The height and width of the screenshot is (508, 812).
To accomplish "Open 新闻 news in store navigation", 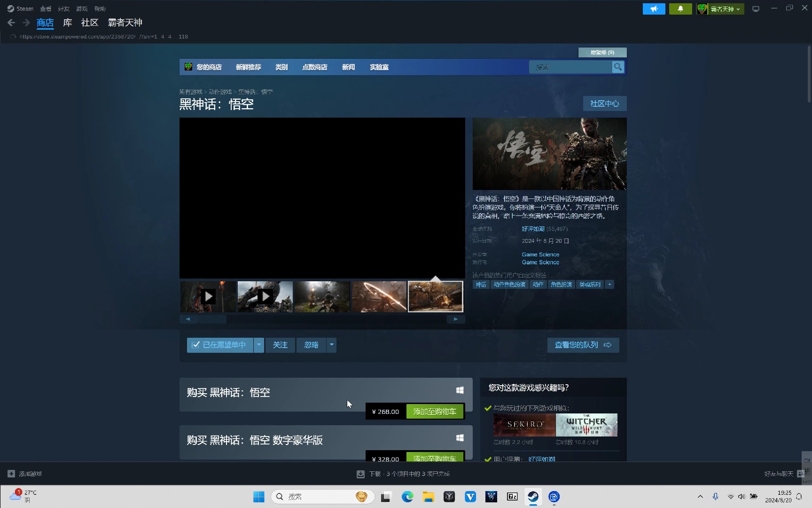I will click(348, 67).
